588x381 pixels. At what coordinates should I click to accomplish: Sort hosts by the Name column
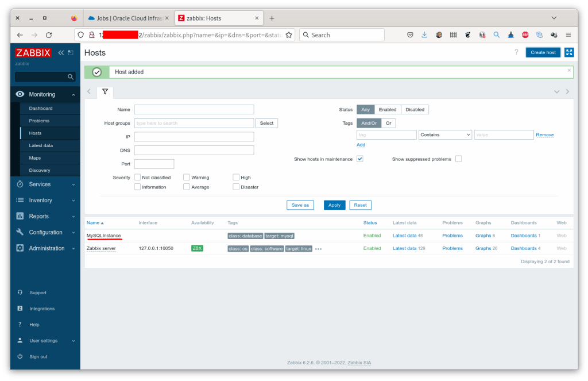95,223
